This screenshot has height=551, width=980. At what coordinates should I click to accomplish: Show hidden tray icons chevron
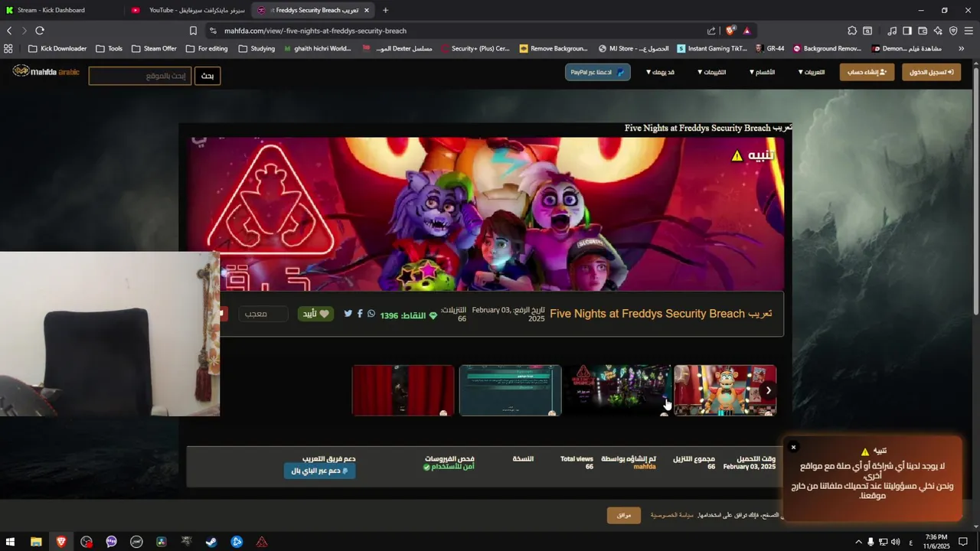pyautogui.click(x=858, y=542)
